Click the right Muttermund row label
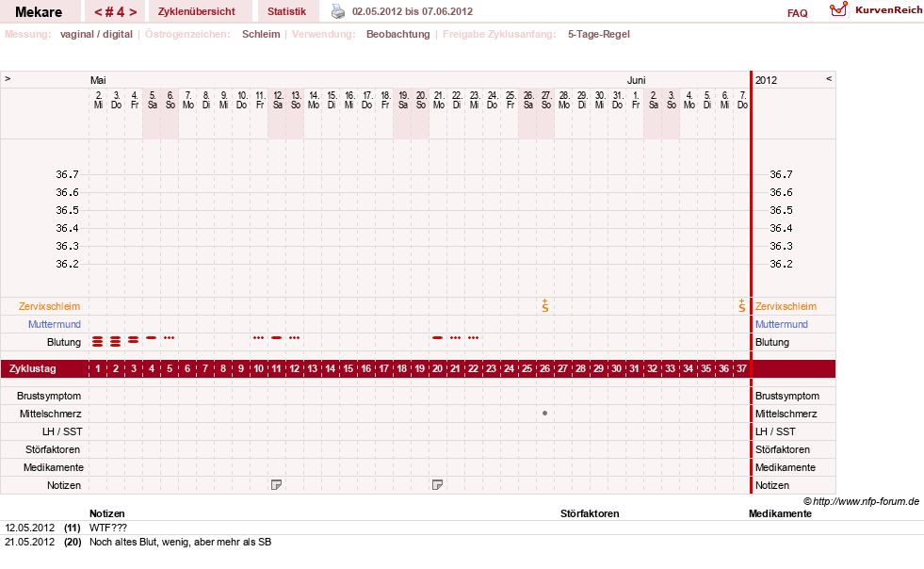924x569 pixels. click(782, 324)
